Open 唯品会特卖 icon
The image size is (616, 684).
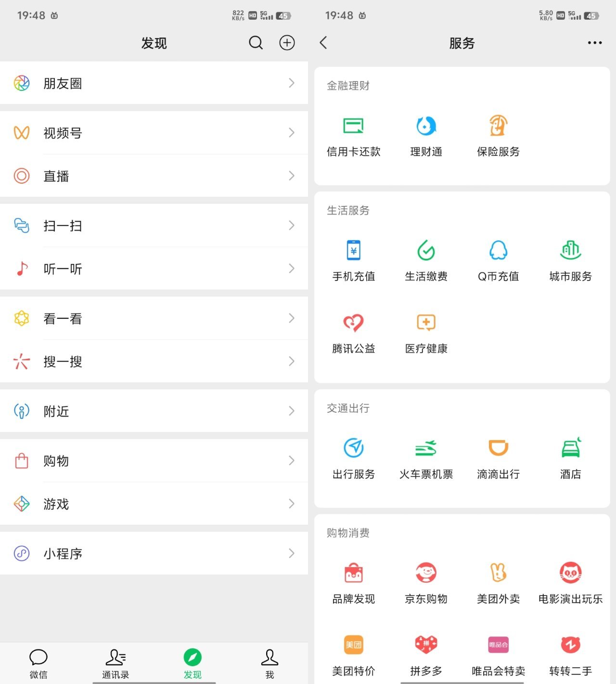pos(499,645)
